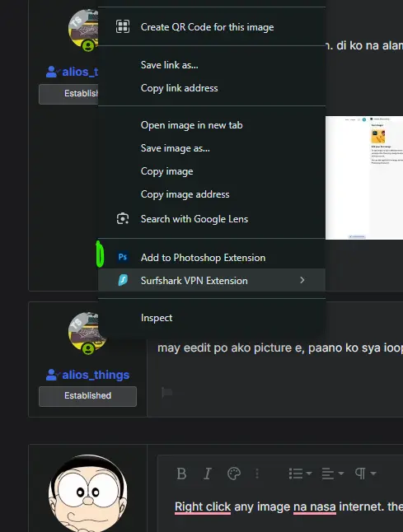Expand the Surfshark submenu arrow
This screenshot has height=532, width=403.
click(x=302, y=280)
